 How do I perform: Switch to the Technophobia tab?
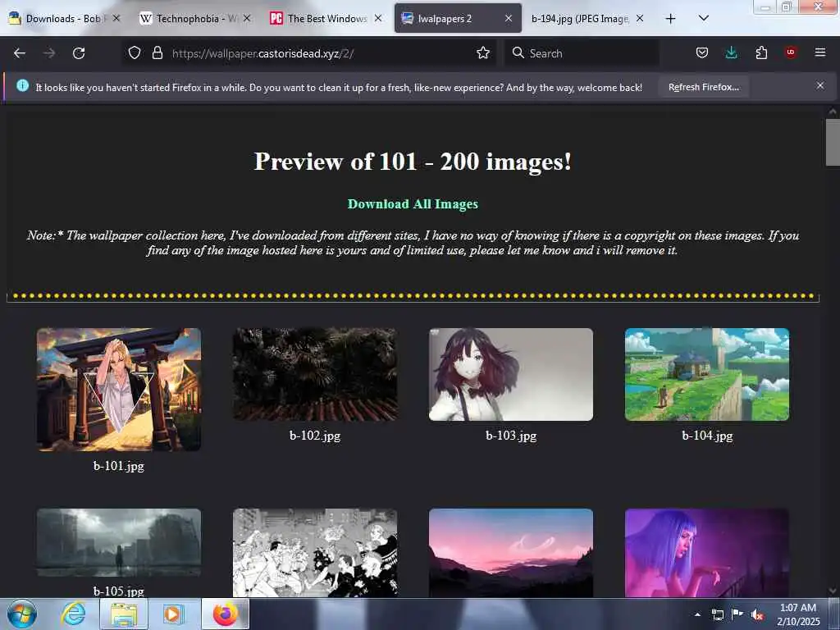(188, 19)
